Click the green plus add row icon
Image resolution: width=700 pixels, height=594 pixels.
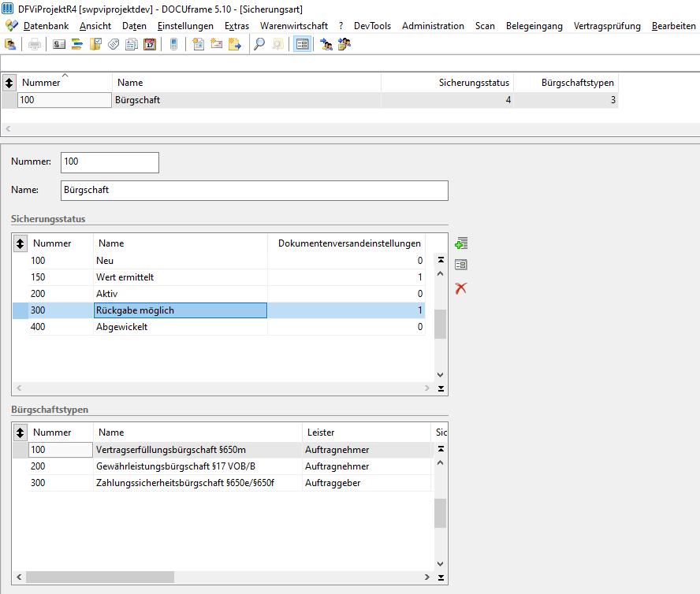461,243
